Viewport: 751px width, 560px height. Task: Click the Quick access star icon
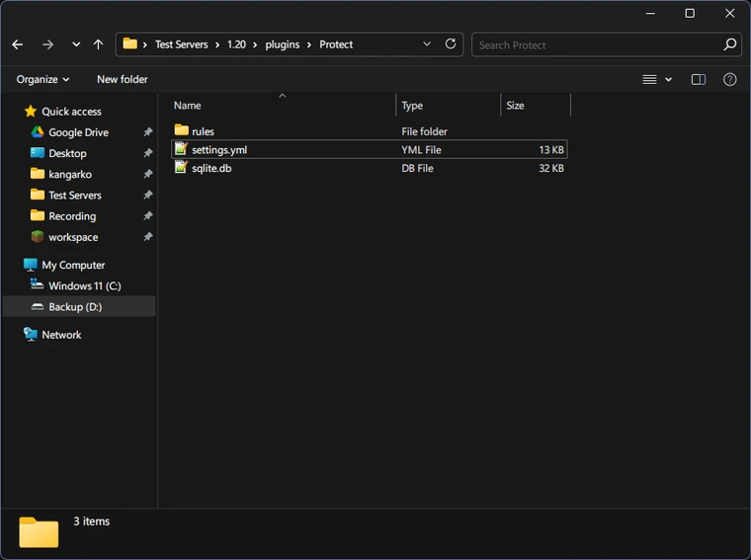point(31,111)
